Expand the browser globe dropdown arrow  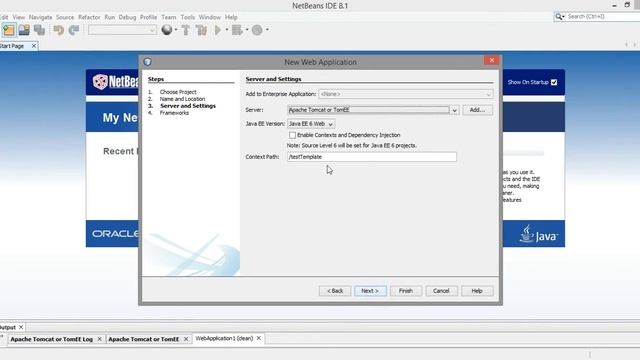coord(176,30)
